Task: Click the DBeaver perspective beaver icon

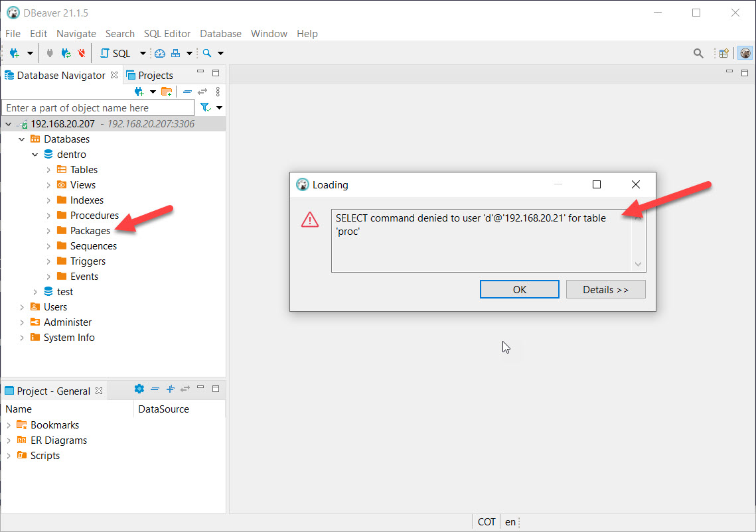Action: [x=745, y=53]
